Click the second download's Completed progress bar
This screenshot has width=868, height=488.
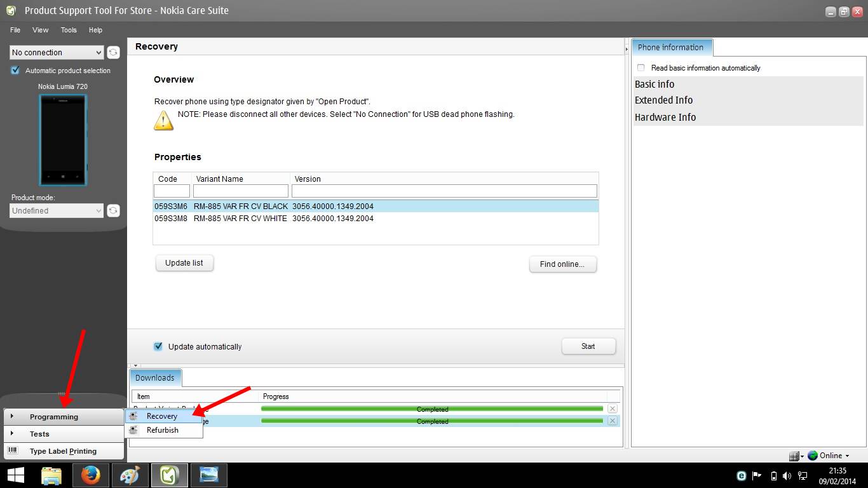point(432,421)
